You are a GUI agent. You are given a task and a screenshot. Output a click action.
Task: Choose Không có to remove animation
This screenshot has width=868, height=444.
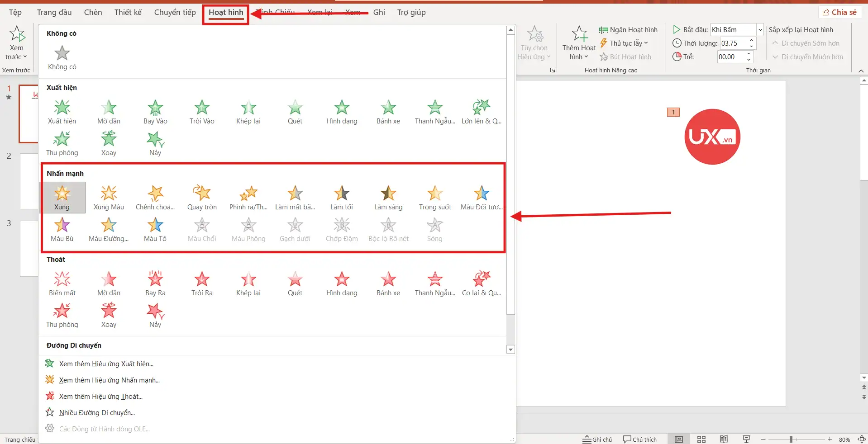(62, 57)
